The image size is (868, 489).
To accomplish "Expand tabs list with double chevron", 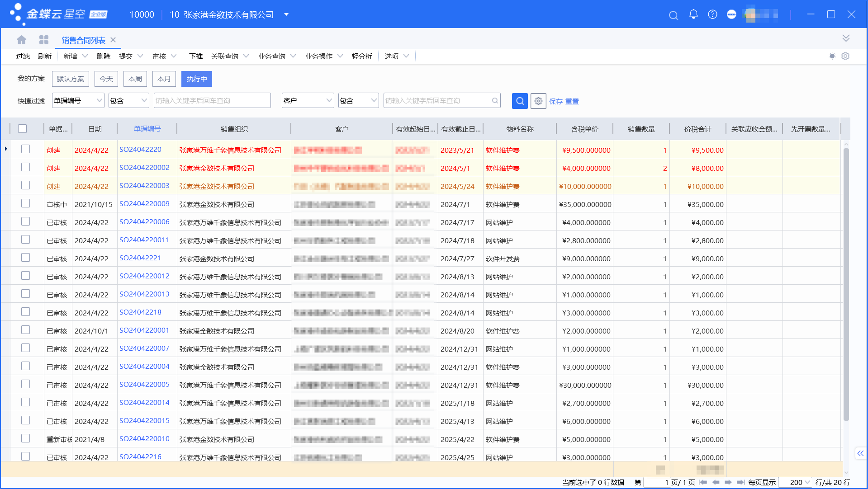I will pyautogui.click(x=846, y=38).
